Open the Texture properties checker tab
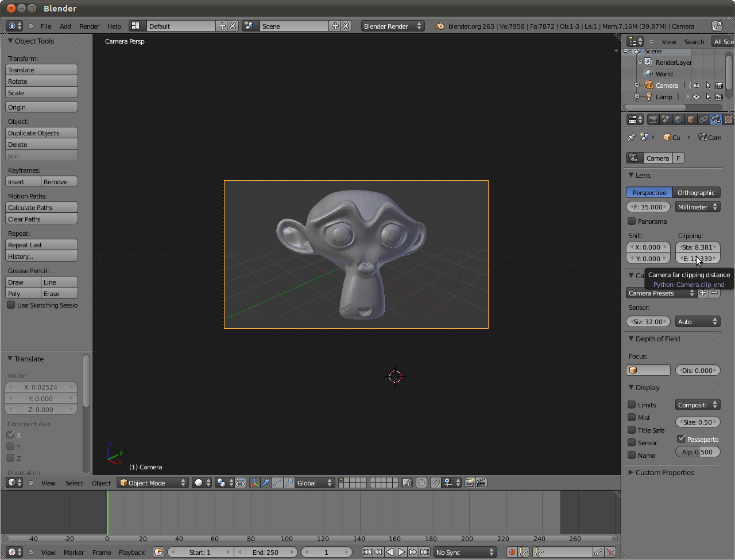This screenshot has width=735, height=560. [x=729, y=119]
